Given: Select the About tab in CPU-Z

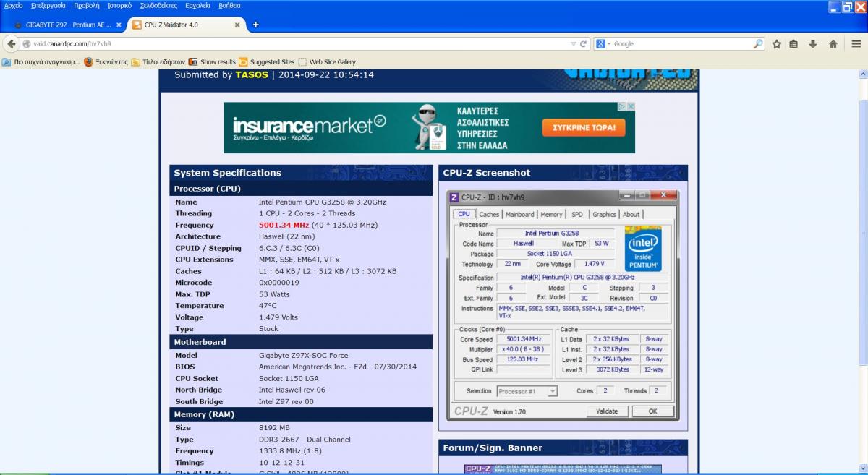Looking at the screenshot, I should (631, 214).
